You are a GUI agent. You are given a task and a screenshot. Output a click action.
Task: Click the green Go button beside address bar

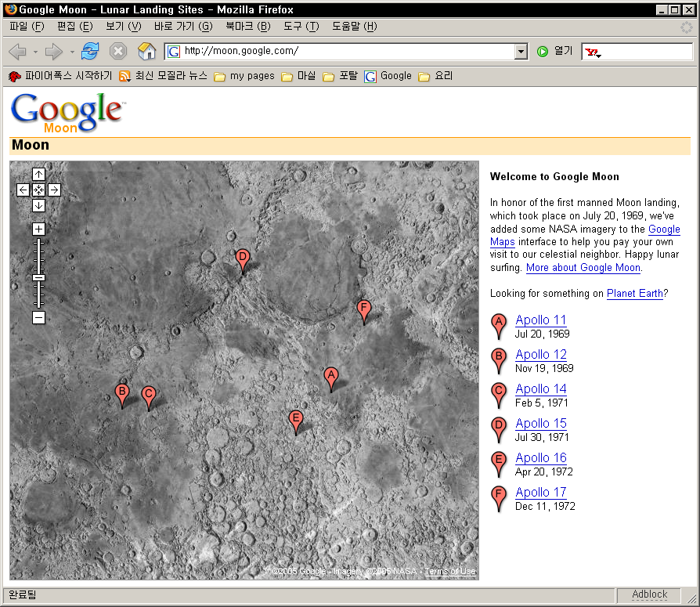point(543,52)
